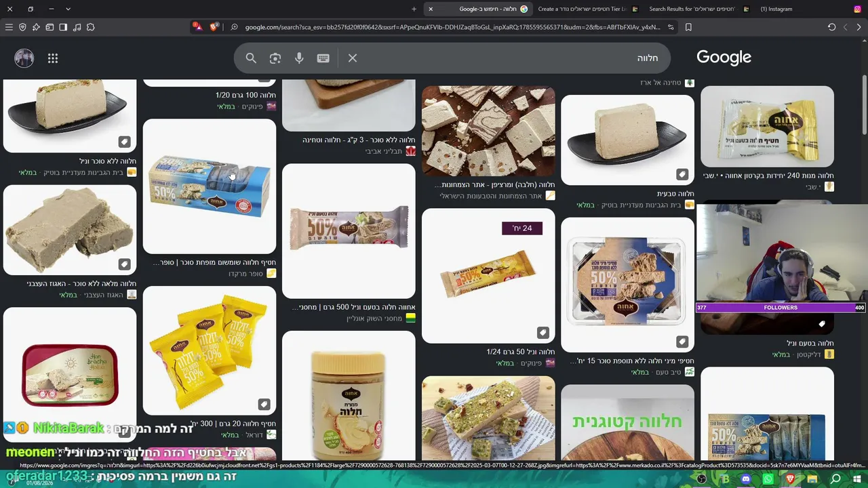Switch to the 'Create a ... Tier List' tab
Viewport: 868px width, 488px height.
click(x=588, y=9)
